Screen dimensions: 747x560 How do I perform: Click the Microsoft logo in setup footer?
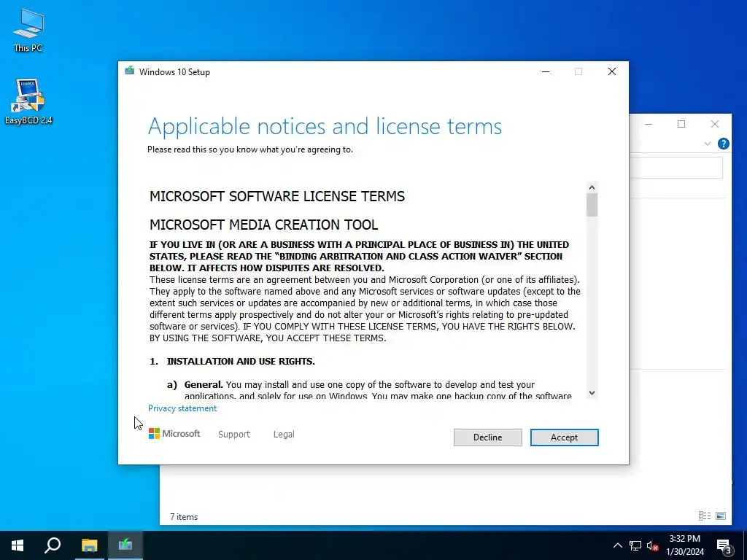174,433
